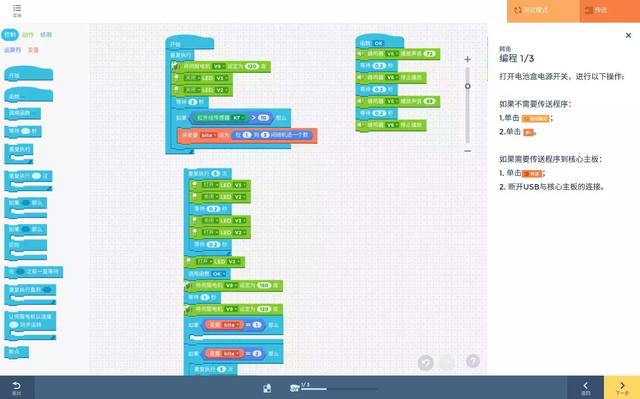
Task: Click the back arrow icon at bottom left
Action: (x=16, y=388)
